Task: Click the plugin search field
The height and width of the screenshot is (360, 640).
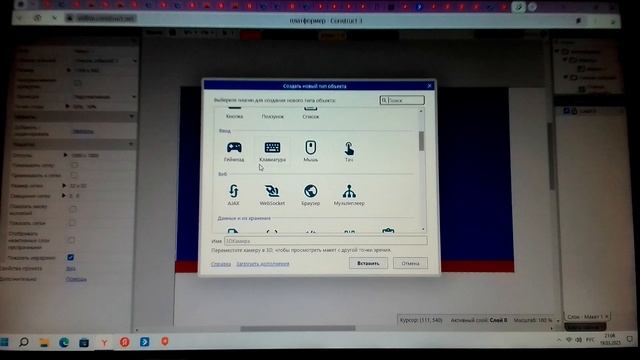Action: pos(402,100)
